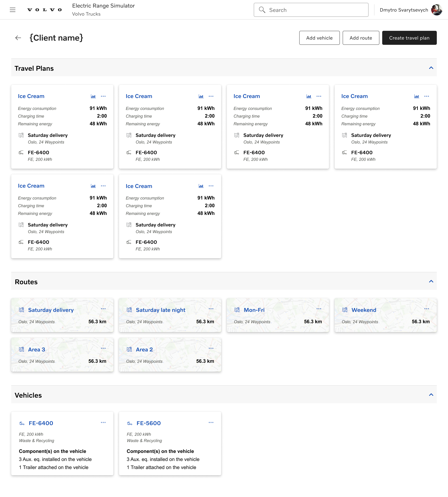Open the FE-5600 vehicle link

pos(148,423)
